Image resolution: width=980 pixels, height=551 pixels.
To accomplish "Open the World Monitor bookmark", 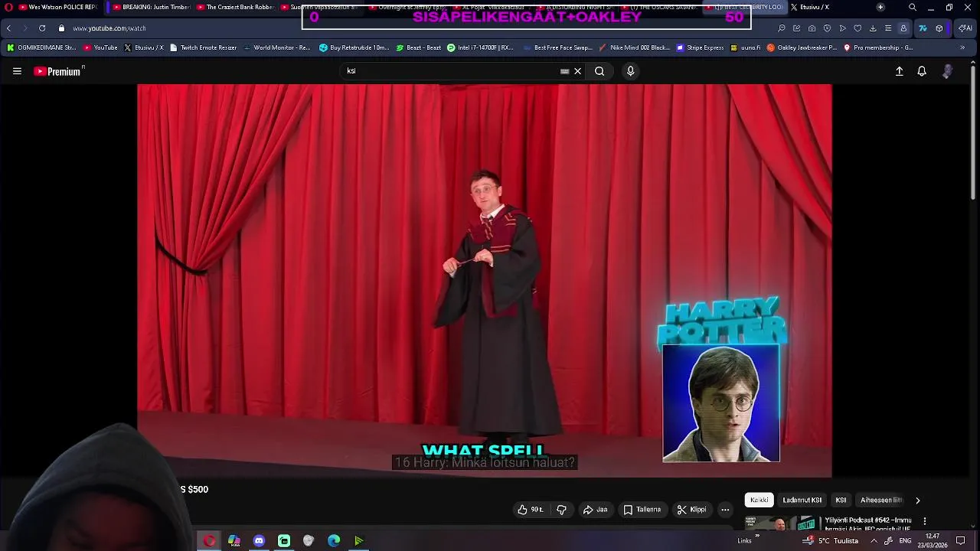I will click(x=276, y=47).
